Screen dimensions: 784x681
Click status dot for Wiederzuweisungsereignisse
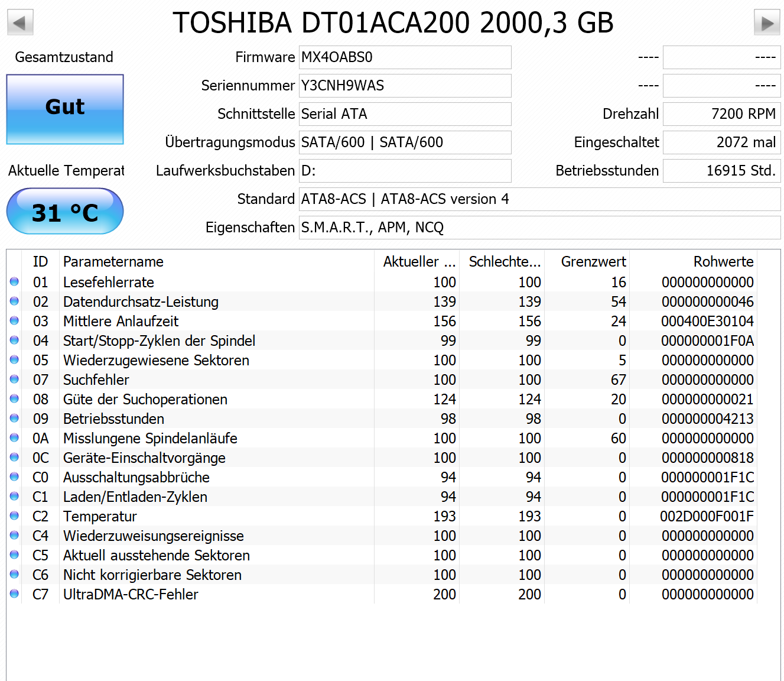14,535
